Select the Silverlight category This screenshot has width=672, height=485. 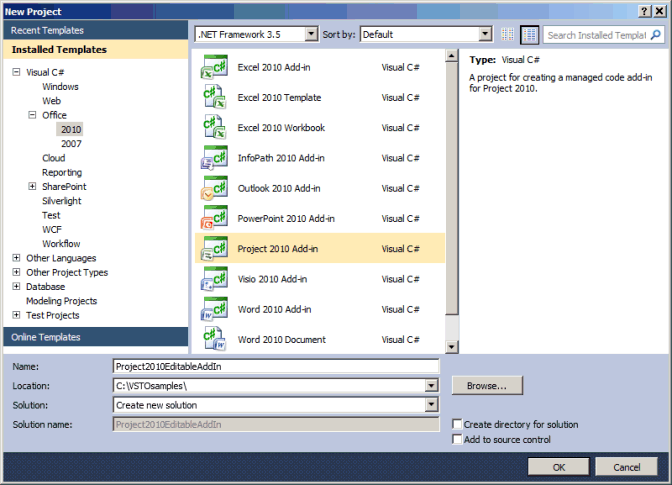click(62, 201)
